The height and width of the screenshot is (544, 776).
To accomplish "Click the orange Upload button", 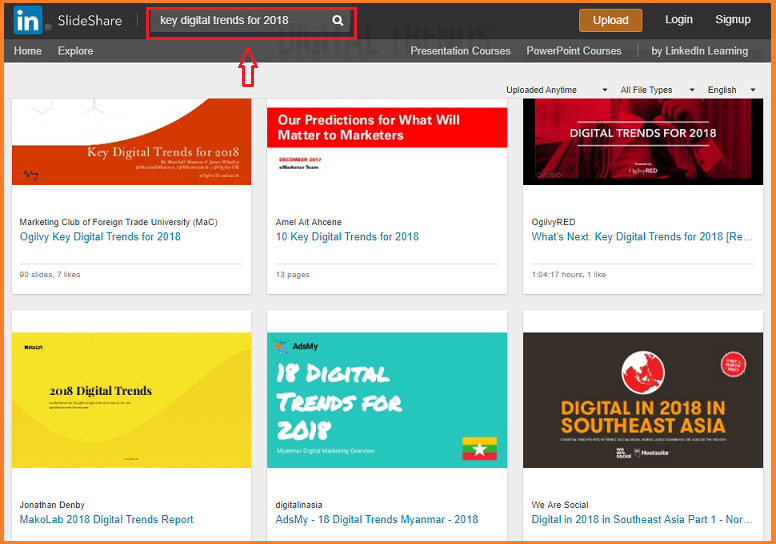I will (x=611, y=20).
